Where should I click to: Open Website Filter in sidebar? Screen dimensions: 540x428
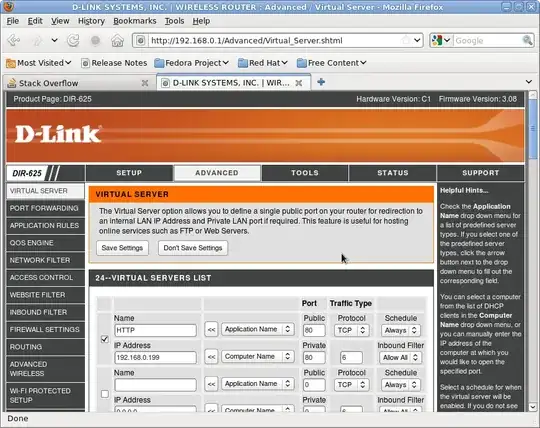pyautogui.click(x=45, y=295)
